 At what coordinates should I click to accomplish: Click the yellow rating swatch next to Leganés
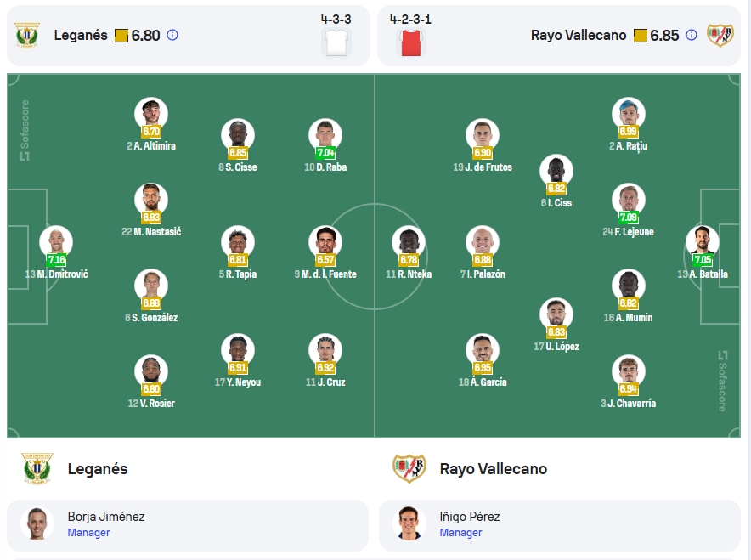click(x=121, y=36)
